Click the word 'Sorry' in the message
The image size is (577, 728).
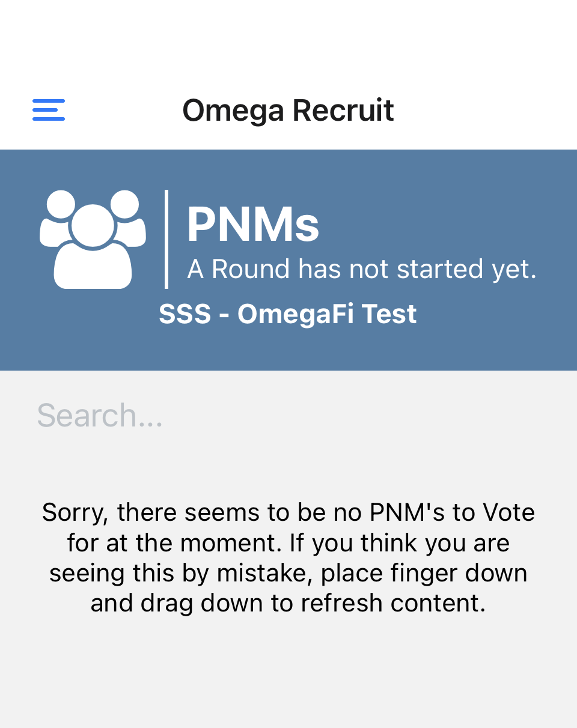tap(75, 513)
